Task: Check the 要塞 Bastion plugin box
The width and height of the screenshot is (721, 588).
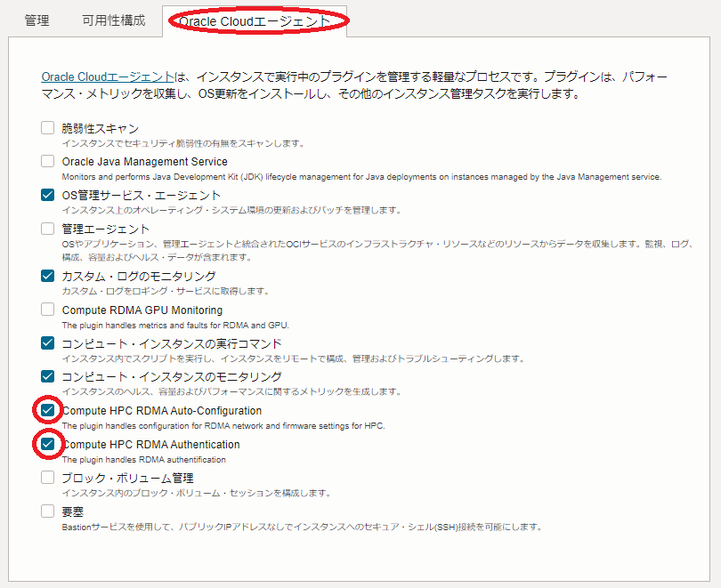Action: (x=47, y=511)
